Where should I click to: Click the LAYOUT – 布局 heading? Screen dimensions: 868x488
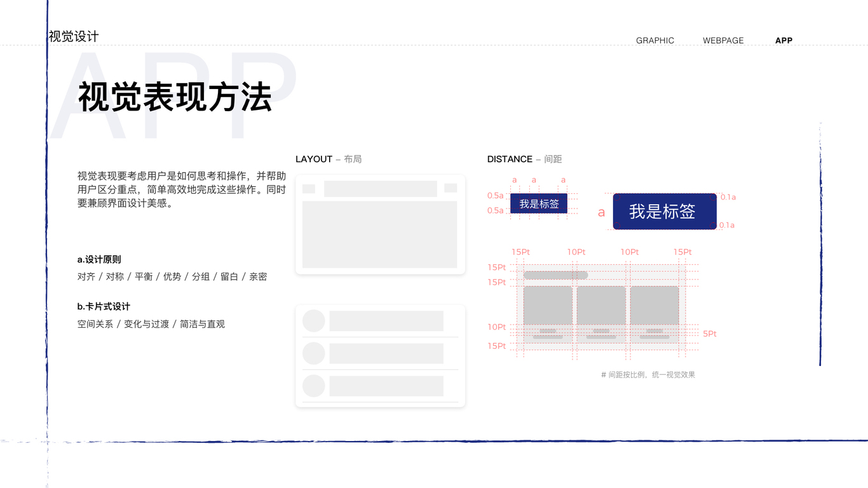(329, 159)
